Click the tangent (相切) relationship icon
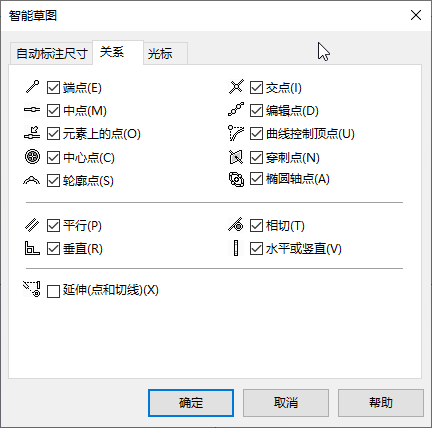The image size is (432, 428). (x=236, y=225)
